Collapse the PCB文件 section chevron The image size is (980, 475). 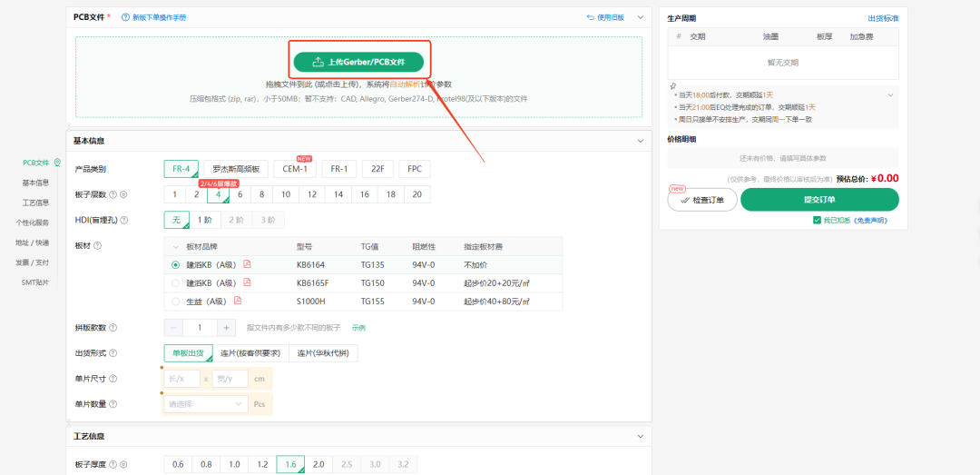click(640, 17)
